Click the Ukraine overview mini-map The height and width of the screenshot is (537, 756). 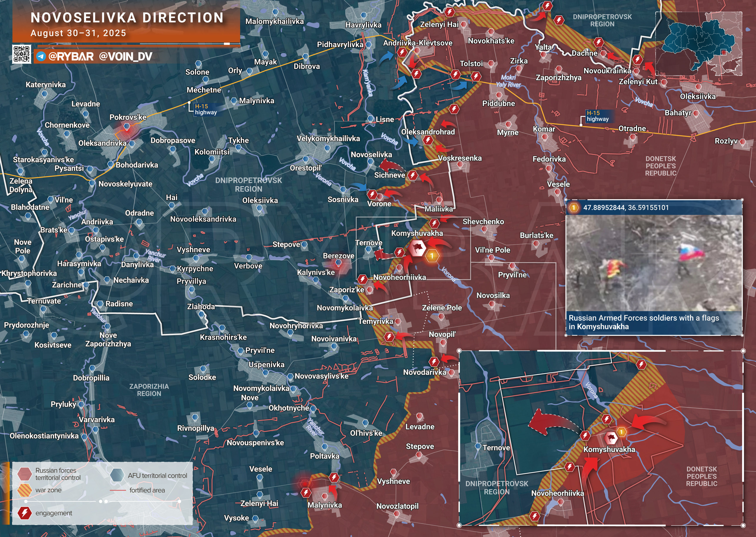point(699,44)
